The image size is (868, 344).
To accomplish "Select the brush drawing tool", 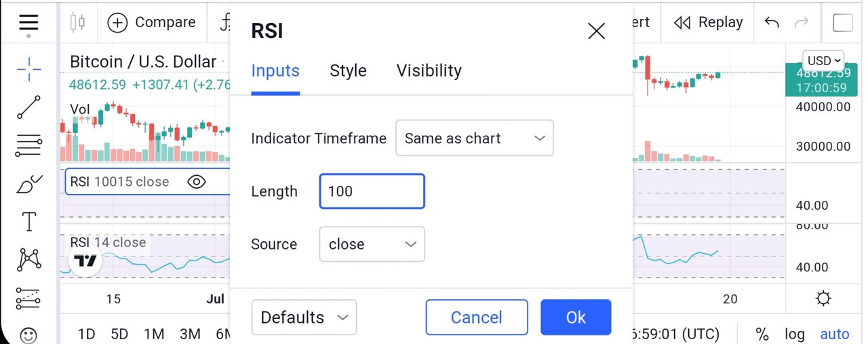I will pos(29,183).
